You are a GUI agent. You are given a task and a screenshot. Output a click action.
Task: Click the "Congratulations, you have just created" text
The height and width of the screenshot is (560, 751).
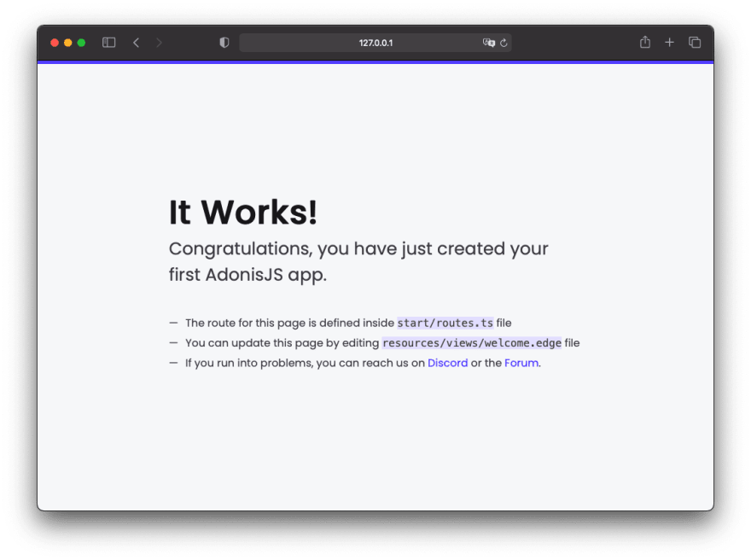tap(337, 249)
